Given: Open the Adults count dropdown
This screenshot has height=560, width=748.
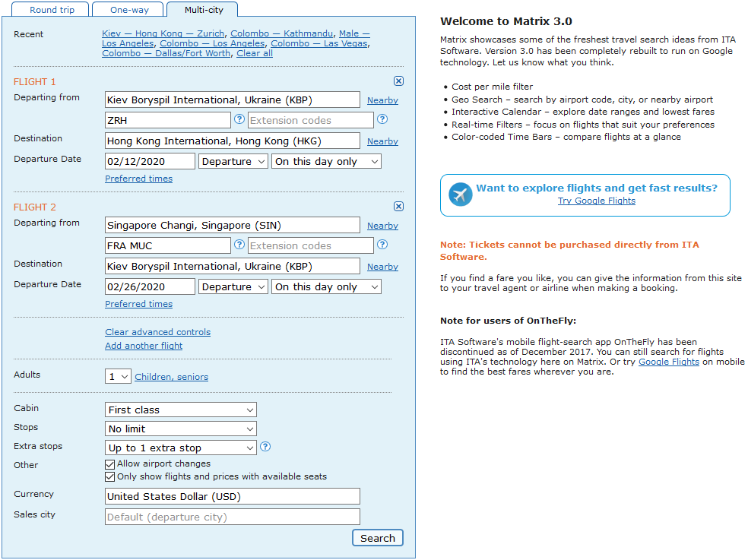Looking at the screenshot, I should (x=118, y=376).
